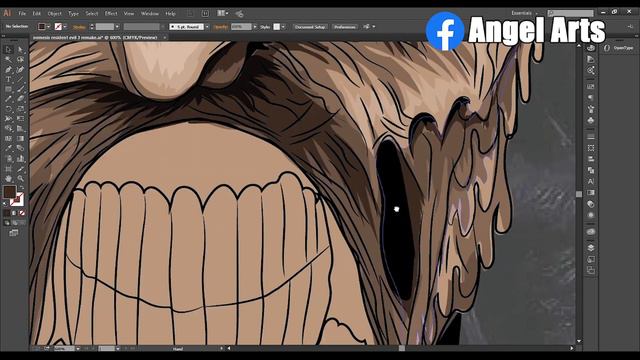Open the graphic Style dropdown
The image size is (640, 360).
tap(283, 27)
